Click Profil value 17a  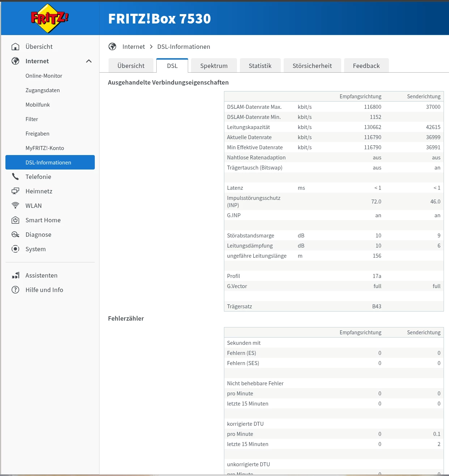point(377,276)
